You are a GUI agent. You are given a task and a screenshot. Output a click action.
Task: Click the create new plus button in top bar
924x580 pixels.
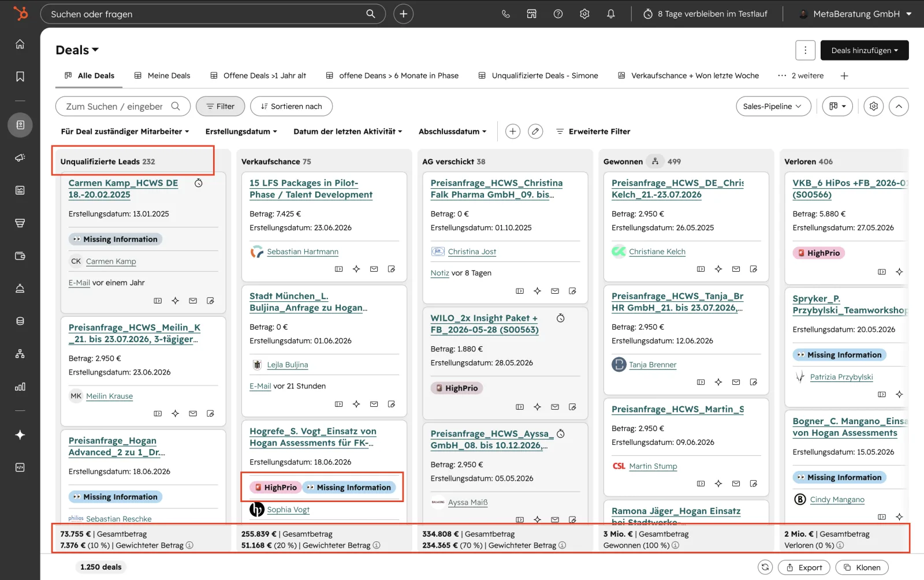pos(403,14)
